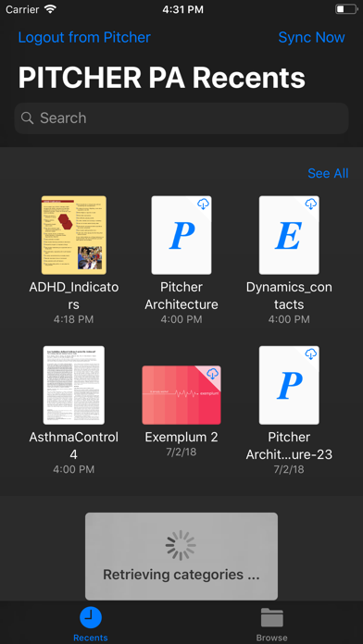Tap the Browse folder icon

coord(271,617)
